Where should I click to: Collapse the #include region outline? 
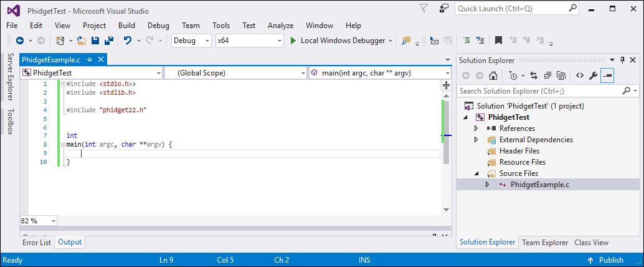pyautogui.click(x=63, y=84)
